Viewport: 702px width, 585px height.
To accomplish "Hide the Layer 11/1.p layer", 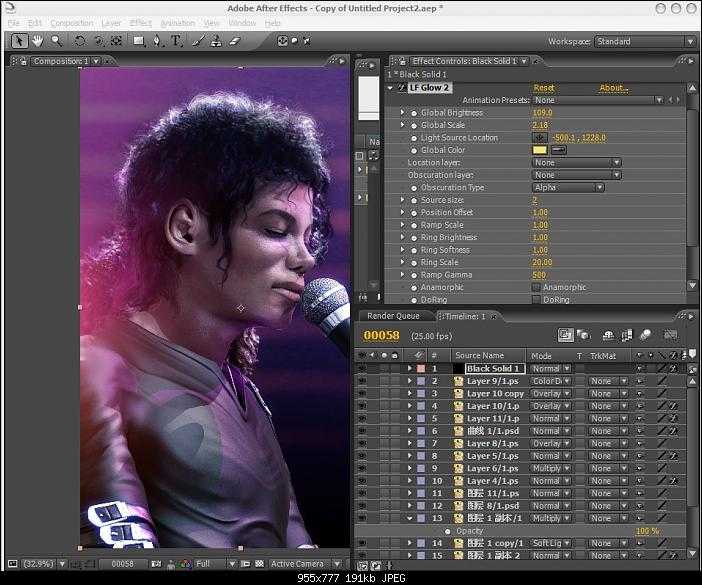I will pos(362,418).
